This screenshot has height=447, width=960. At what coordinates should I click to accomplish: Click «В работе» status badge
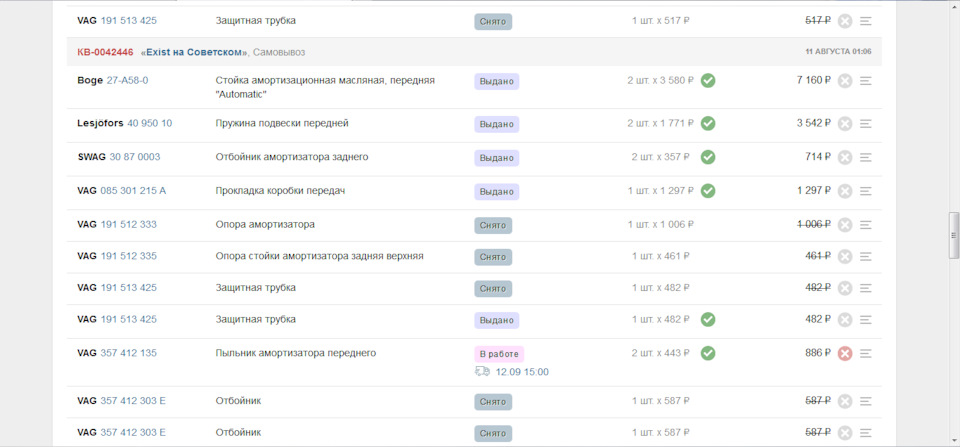pyautogui.click(x=499, y=354)
